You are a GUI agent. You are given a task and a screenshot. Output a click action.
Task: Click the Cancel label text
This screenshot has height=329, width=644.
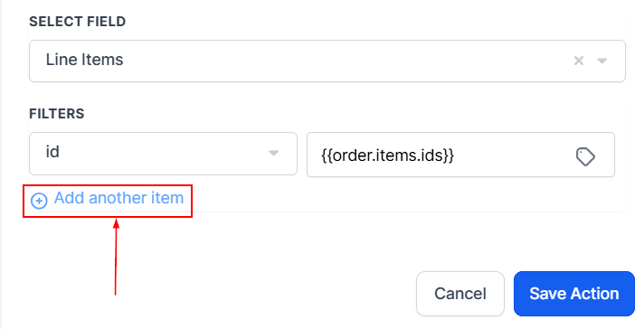[x=460, y=294]
